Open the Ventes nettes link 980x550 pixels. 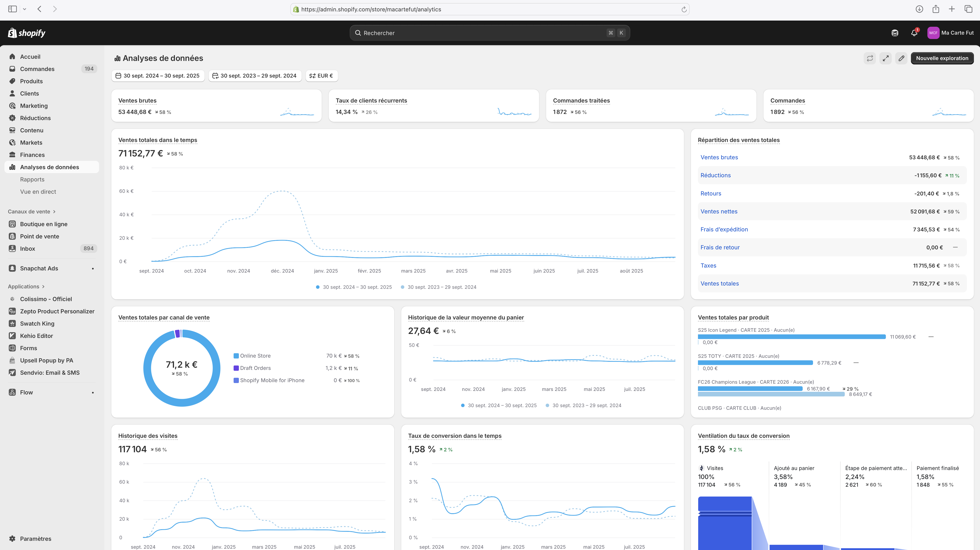pyautogui.click(x=719, y=211)
